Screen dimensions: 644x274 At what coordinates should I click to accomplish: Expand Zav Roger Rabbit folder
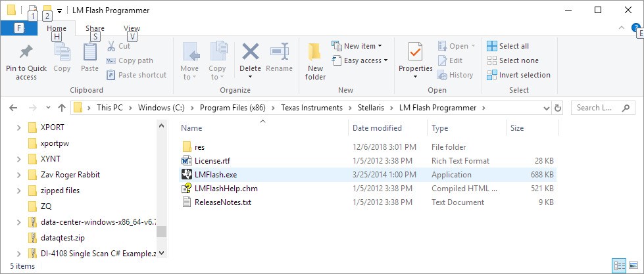coord(18,175)
